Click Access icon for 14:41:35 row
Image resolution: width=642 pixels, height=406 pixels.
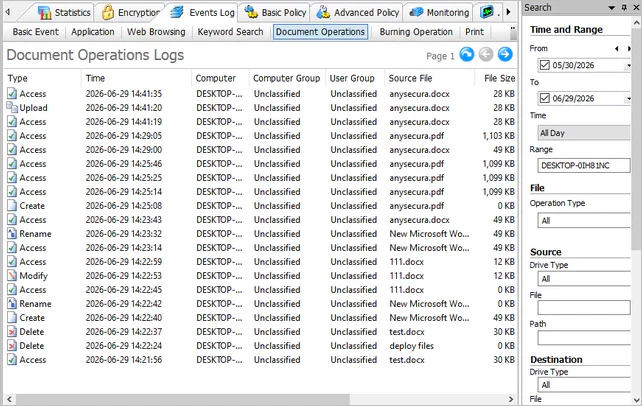12,93
